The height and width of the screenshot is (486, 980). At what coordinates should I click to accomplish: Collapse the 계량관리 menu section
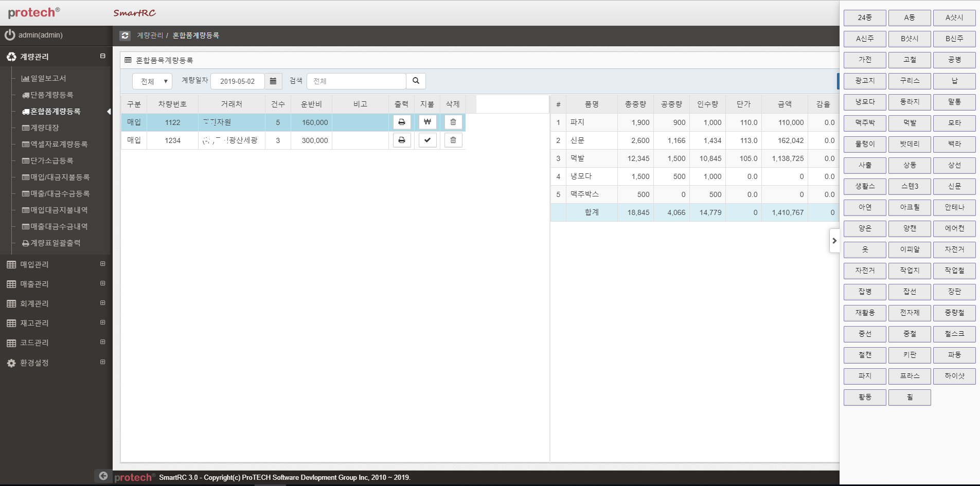102,56
